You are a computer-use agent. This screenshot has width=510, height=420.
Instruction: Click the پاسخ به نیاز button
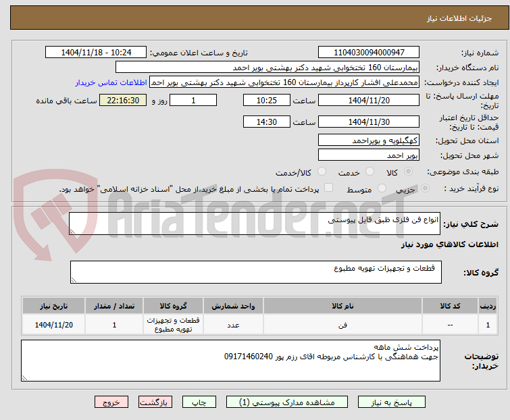[392, 402]
